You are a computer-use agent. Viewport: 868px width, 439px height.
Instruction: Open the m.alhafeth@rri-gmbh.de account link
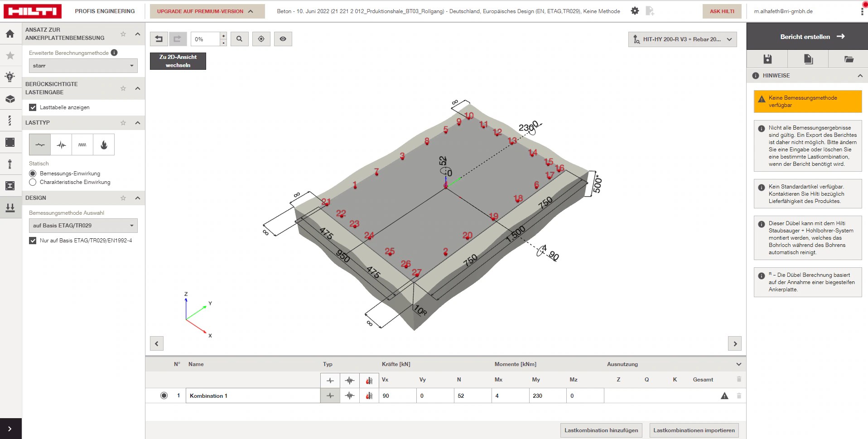tap(783, 11)
